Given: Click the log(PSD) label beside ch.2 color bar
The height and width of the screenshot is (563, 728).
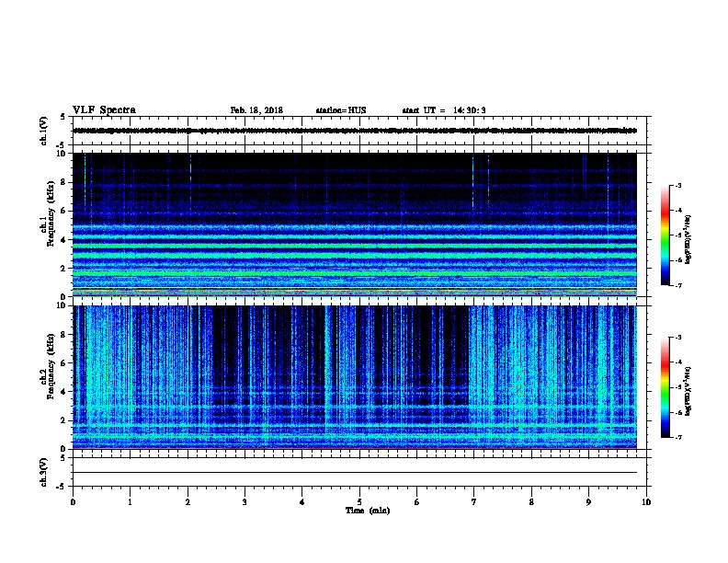Looking at the screenshot, I should click(688, 391).
